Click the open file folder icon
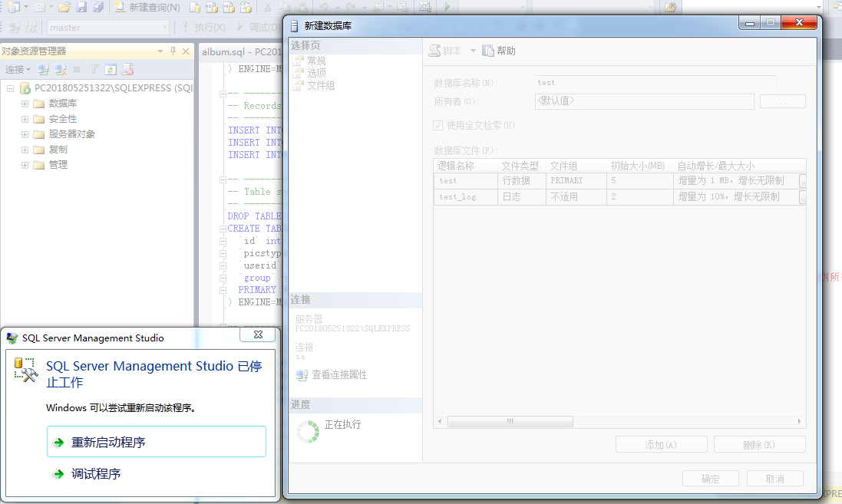The height and width of the screenshot is (504, 842). 64,7
